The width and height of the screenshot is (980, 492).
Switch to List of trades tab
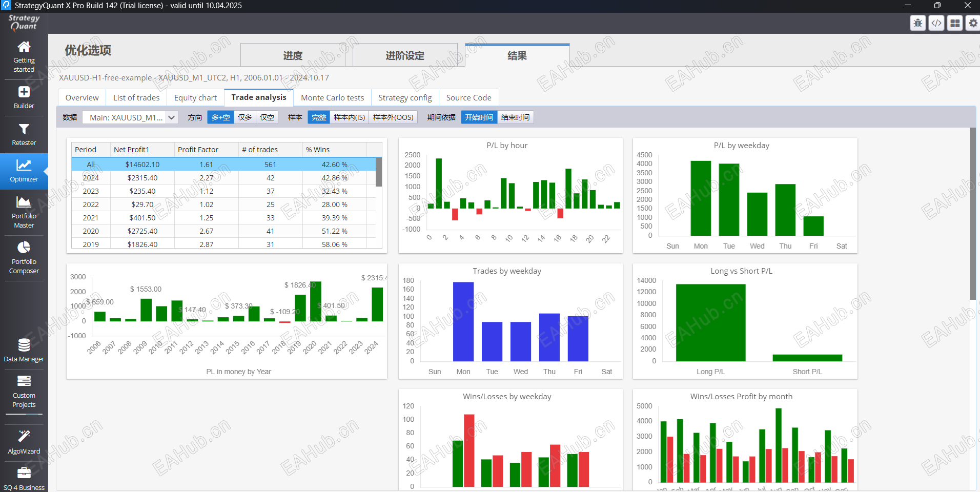click(136, 97)
